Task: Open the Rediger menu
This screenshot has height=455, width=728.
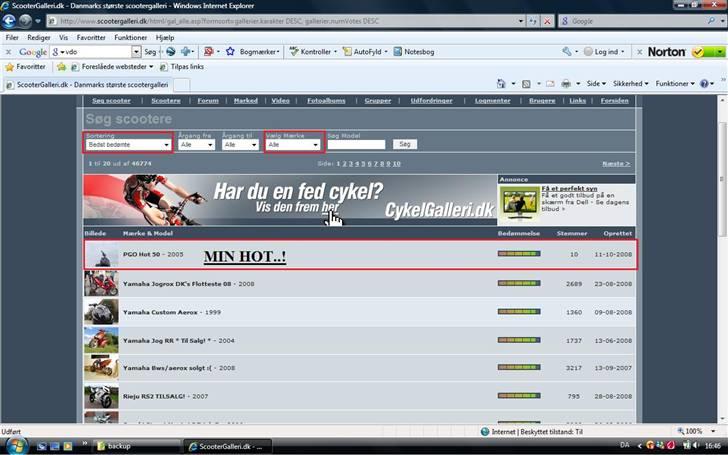Action: tap(39, 38)
